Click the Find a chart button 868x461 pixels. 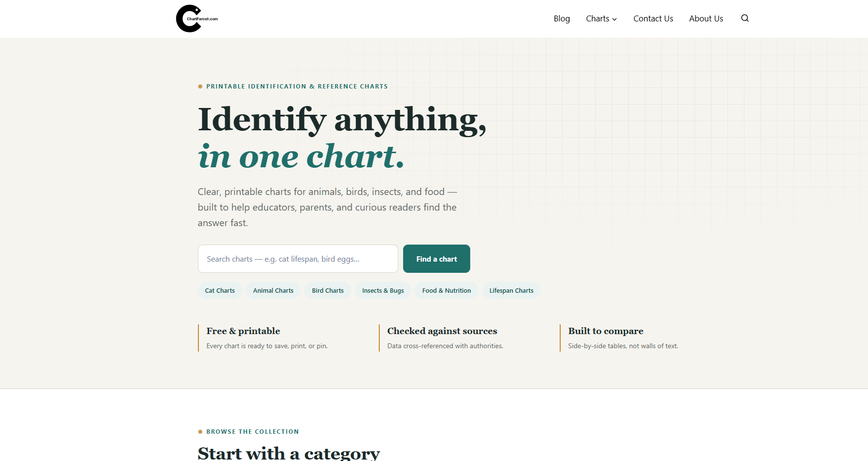[x=437, y=259]
